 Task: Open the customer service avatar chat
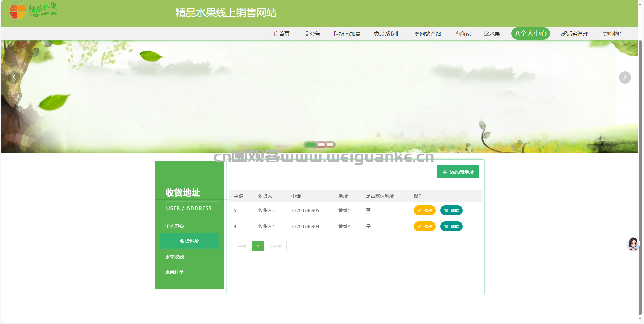click(x=633, y=244)
